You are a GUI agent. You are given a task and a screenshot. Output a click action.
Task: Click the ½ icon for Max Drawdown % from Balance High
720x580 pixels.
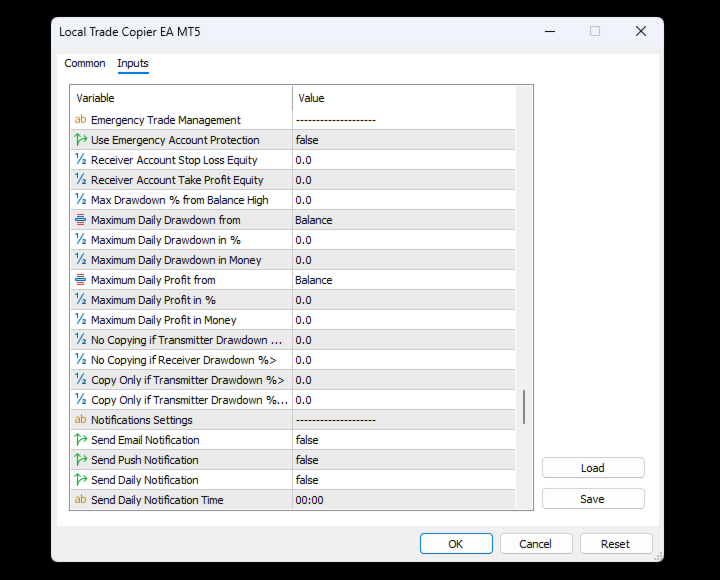click(81, 199)
